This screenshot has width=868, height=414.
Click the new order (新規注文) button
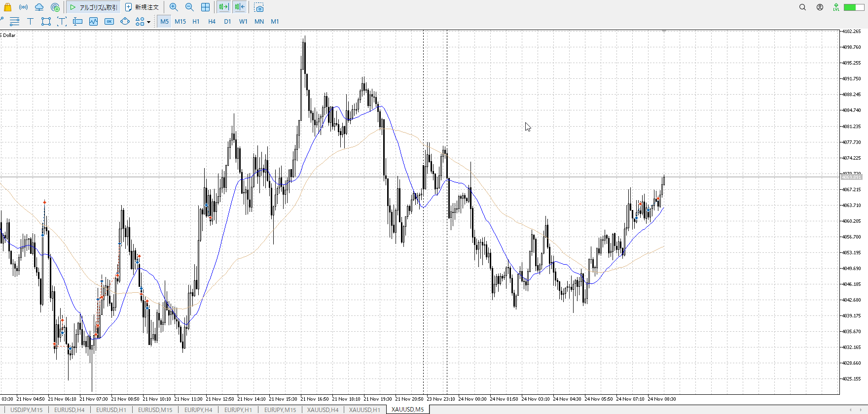(142, 7)
